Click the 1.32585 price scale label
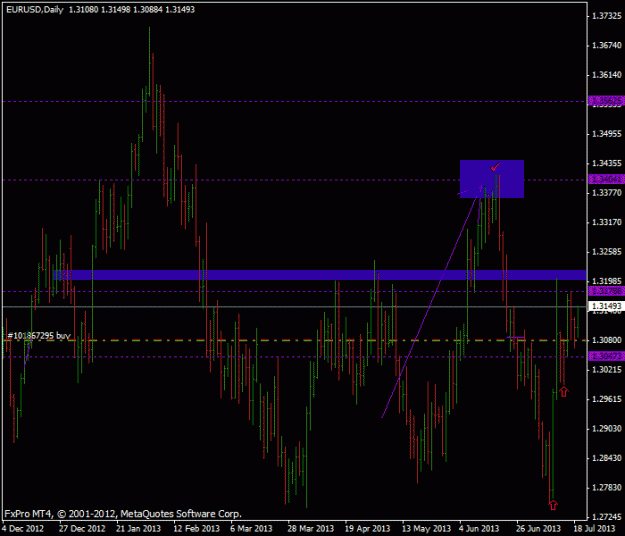625x536 pixels. pyautogui.click(x=606, y=251)
